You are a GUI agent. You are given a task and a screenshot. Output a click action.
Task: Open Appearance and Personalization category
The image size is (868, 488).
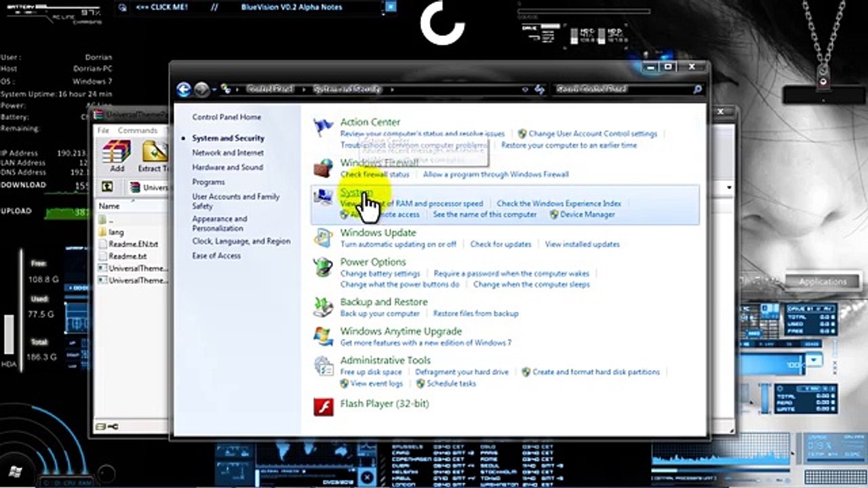pos(219,224)
